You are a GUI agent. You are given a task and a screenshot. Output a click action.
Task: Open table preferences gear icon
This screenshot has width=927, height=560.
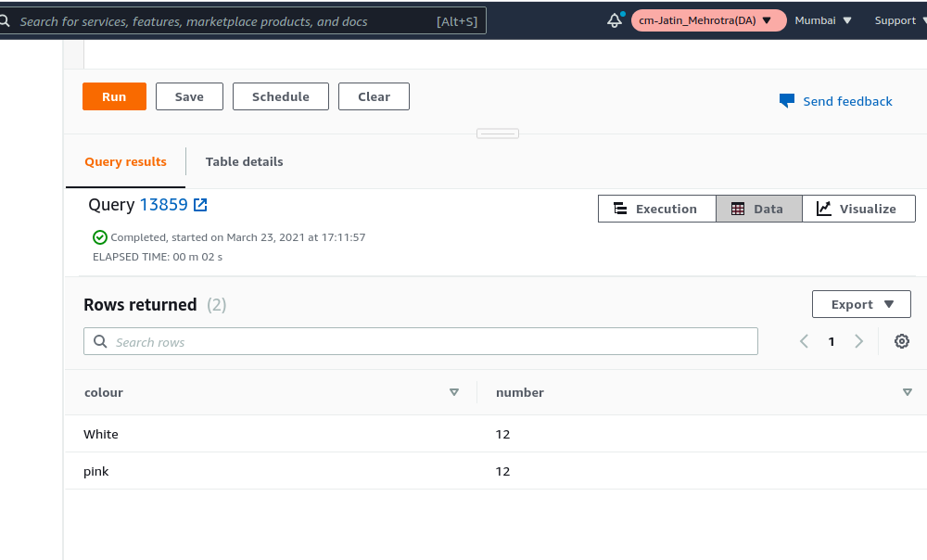[902, 341]
